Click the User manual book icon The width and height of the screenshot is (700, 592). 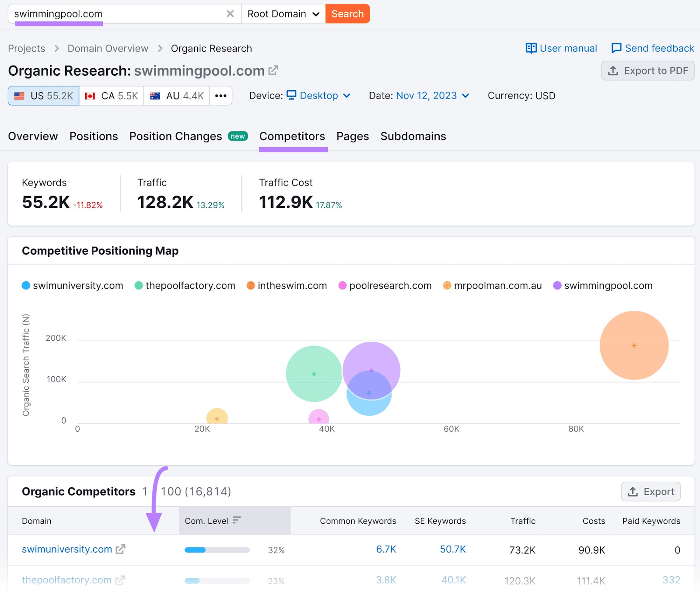coord(531,48)
